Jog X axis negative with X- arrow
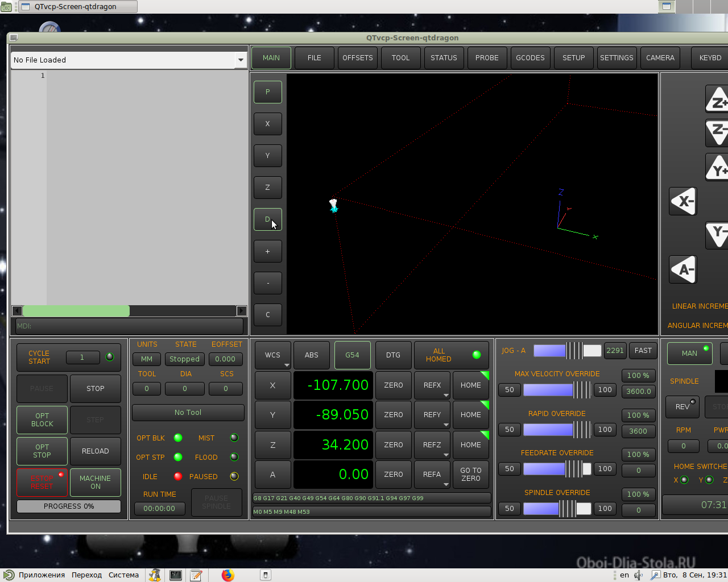Viewport: 728px width, 582px height. coord(683,201)
